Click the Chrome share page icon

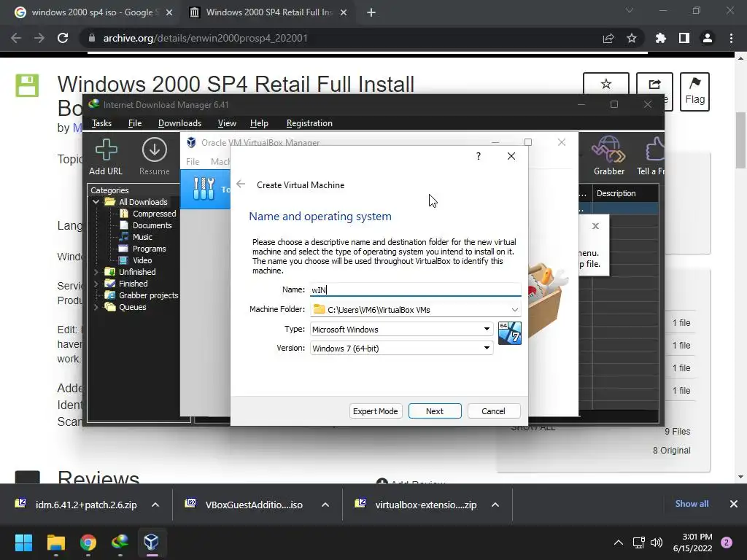[x=608, y=38]
